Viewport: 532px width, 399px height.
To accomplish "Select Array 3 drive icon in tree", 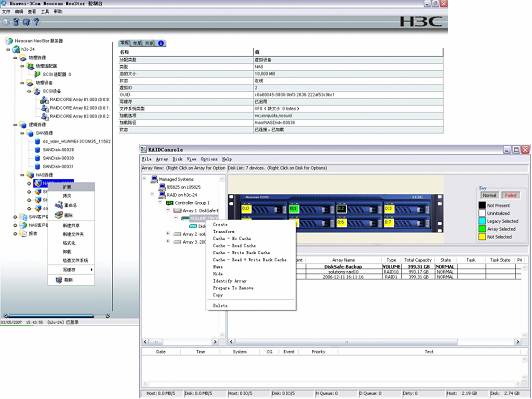I will (x=177, y=242).
